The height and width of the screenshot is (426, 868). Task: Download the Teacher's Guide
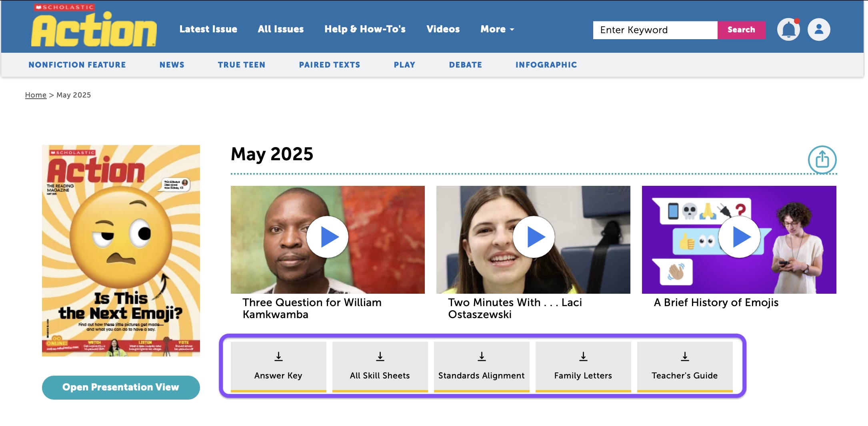point(685,366)
